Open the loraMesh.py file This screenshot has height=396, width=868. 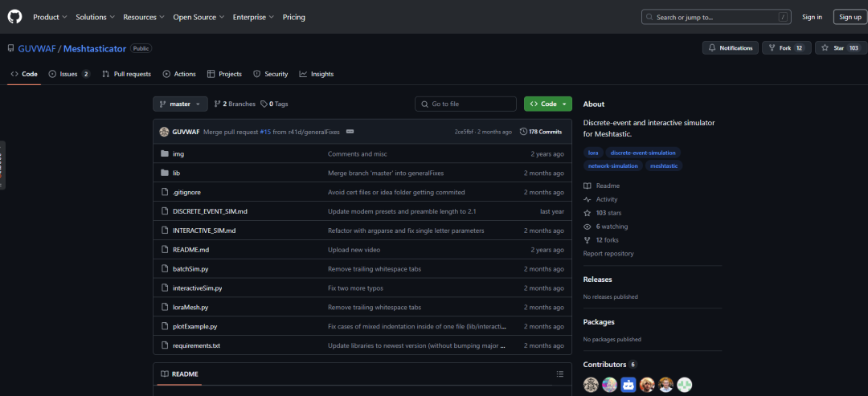tap(190, 307)
